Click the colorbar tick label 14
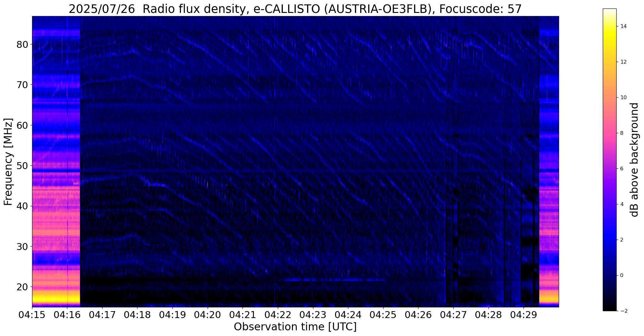644x336 pixels. [623, 26]
